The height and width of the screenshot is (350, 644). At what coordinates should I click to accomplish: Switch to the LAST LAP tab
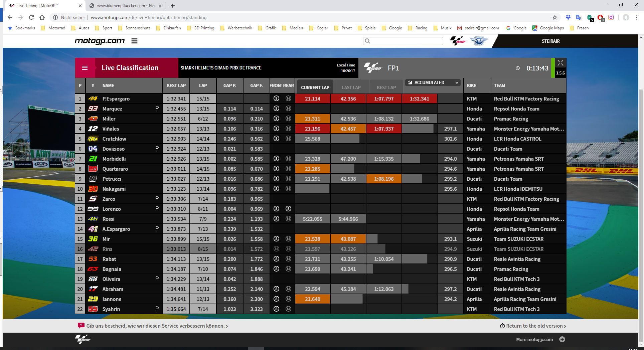pos(351,87)
